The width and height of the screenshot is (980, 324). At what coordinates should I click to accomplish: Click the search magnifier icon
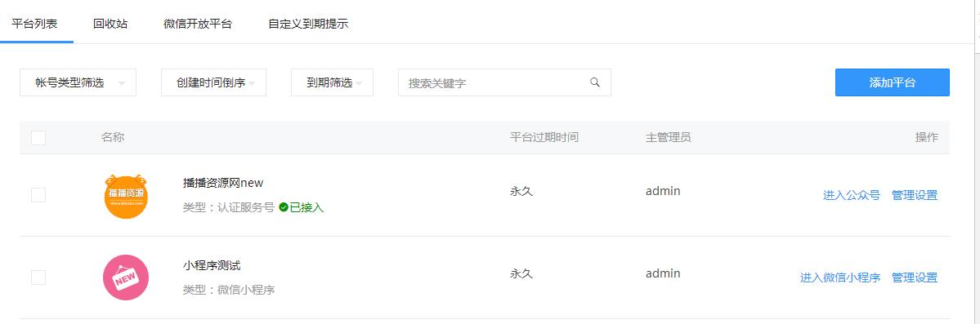pyautogui.click(x=595, y=82)
